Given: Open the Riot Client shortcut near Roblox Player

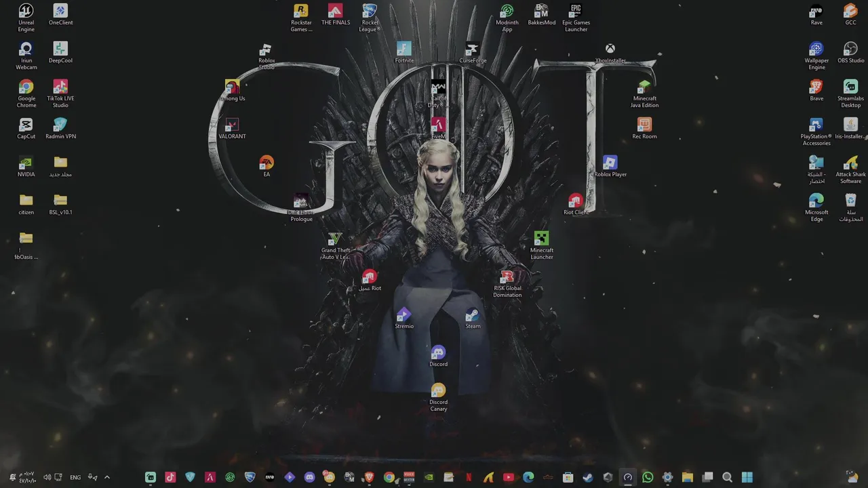Looking at the screenshot, I should [576, 205].
